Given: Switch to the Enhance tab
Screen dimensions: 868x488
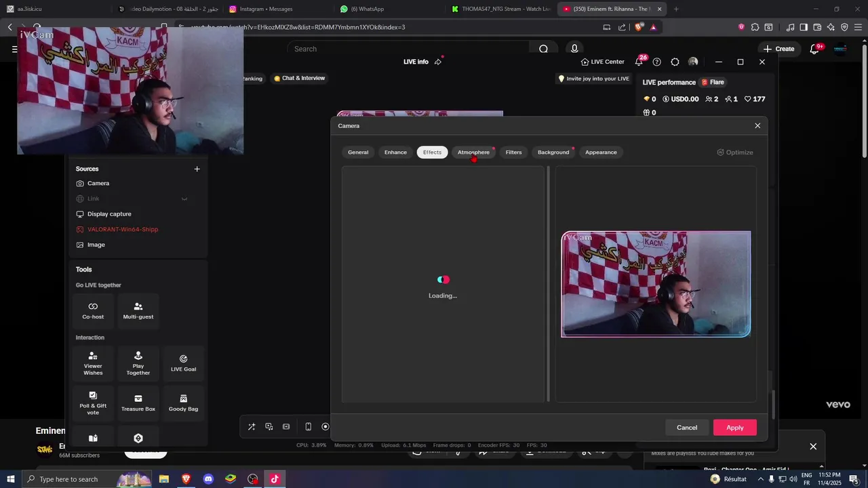Looking at the screenshot, I should pyautogui.click(x=395, y=152).
